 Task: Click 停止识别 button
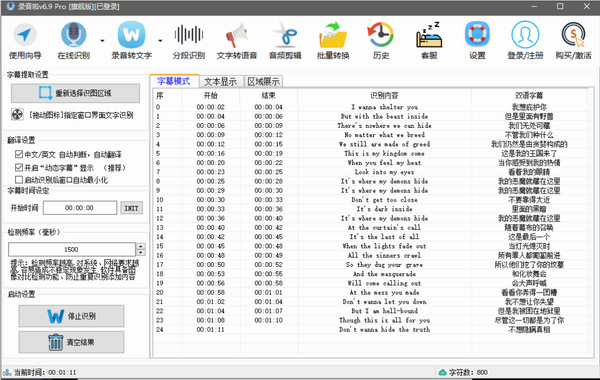72,316
